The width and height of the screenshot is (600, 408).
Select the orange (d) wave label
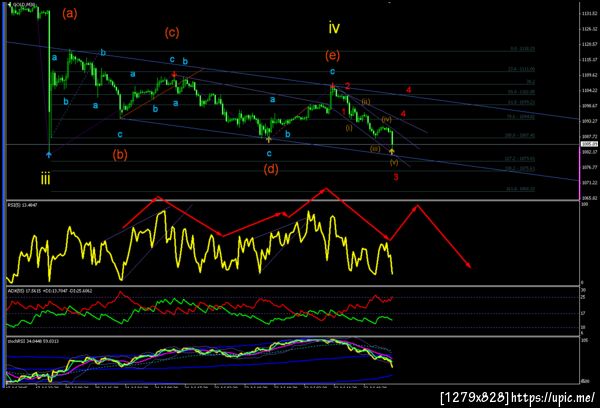coord(271,169)
